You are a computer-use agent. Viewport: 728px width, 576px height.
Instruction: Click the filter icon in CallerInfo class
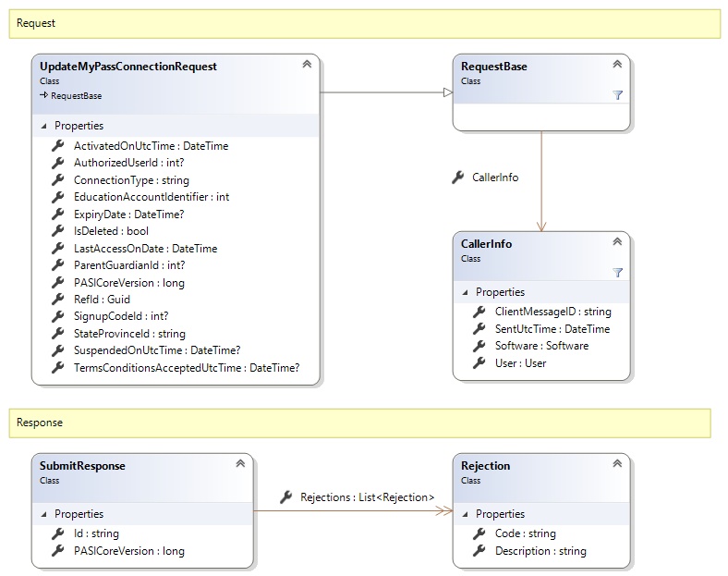click(x=618, y=273)
